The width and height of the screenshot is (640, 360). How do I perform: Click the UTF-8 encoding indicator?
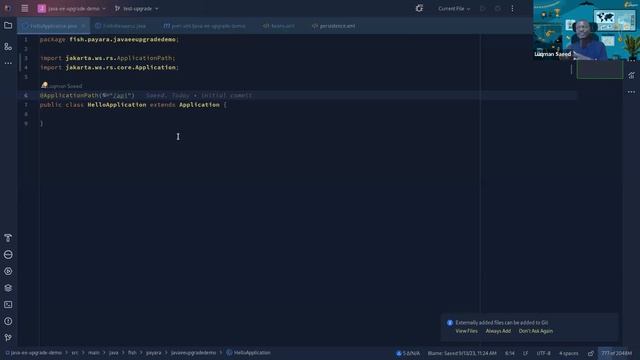[544, 353]
